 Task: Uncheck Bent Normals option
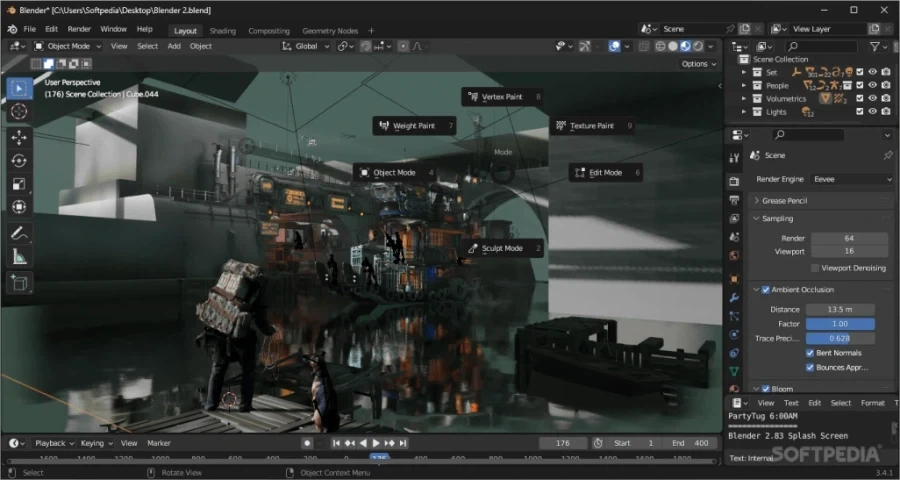click(810, 353)
